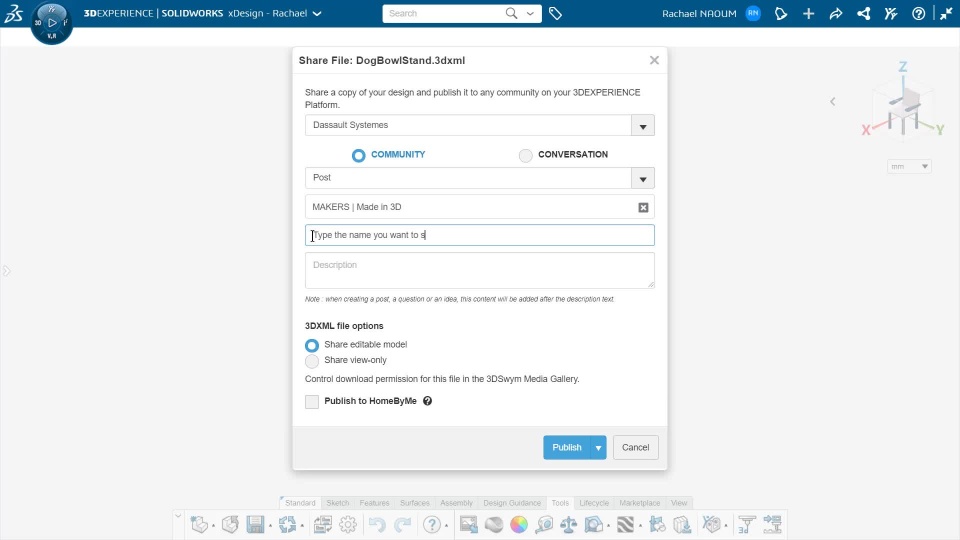
Task: Click the view orientation cube
Action: [904, 109]
